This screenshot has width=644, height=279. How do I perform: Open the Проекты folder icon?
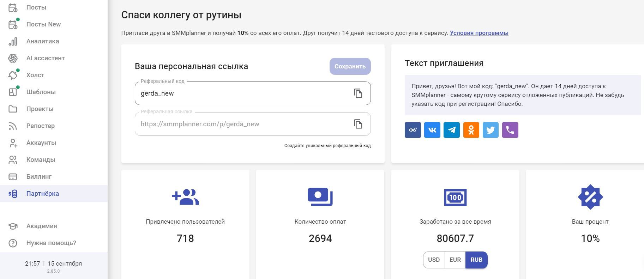point(13,109)
